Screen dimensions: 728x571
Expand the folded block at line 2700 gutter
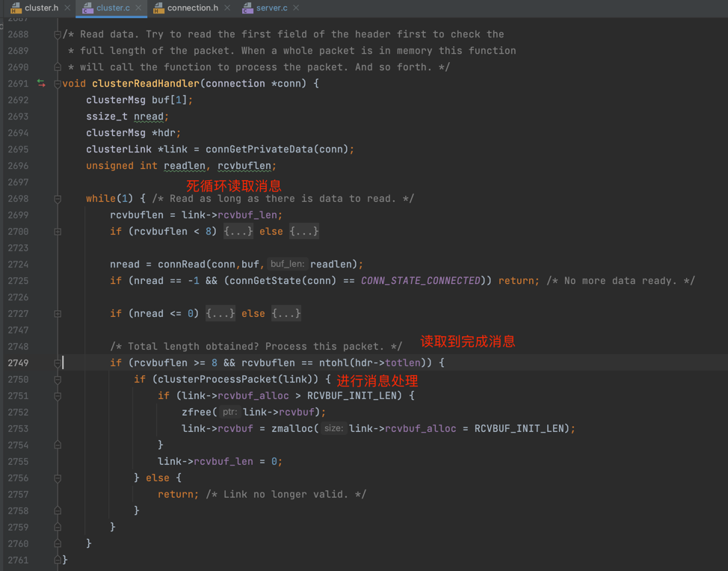tap(58, 231)
